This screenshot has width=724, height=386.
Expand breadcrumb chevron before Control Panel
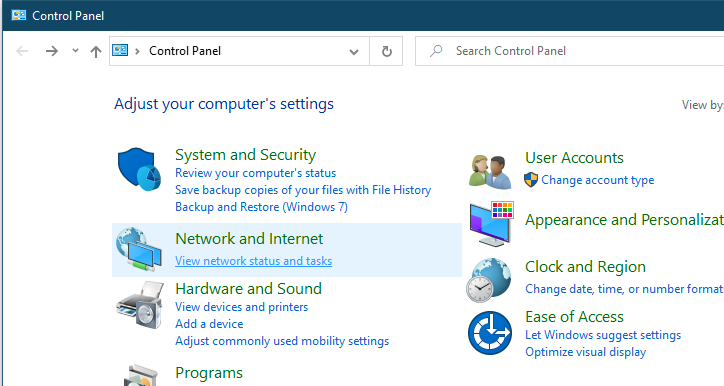(x=137, y=51)
